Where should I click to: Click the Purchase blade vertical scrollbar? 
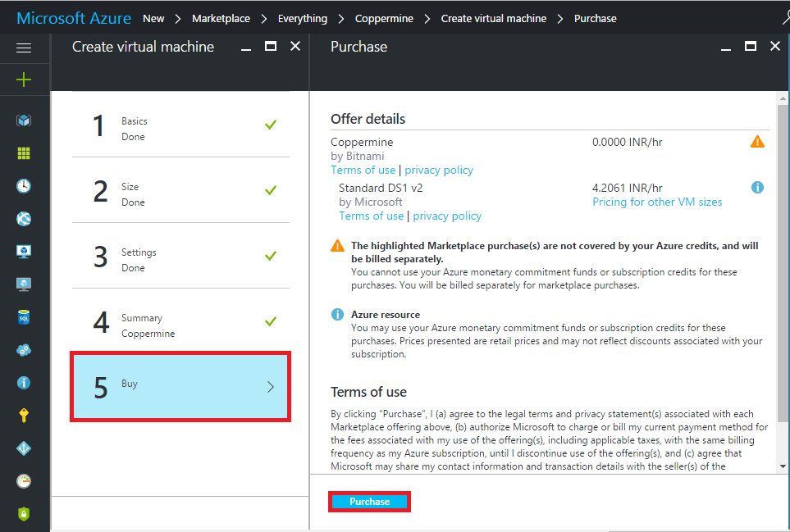[783, 279]
